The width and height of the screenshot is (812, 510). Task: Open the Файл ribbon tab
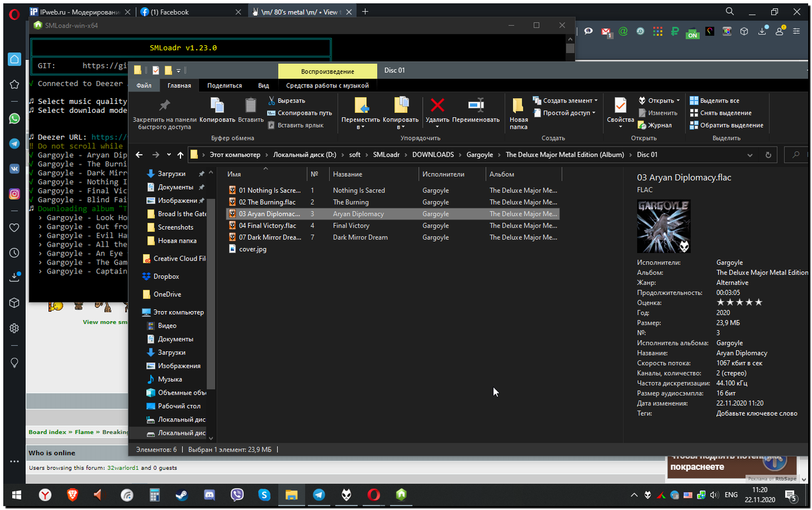tap(144, 85)
